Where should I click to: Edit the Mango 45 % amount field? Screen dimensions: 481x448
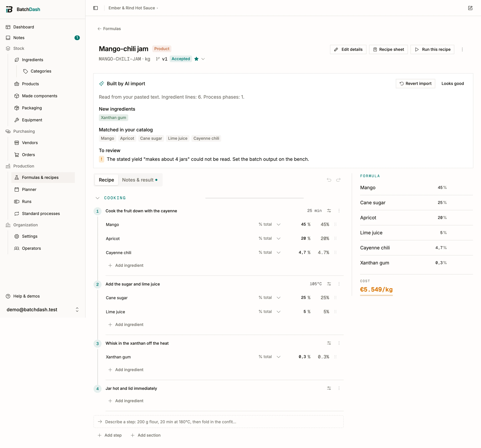(x=303, y=224)
